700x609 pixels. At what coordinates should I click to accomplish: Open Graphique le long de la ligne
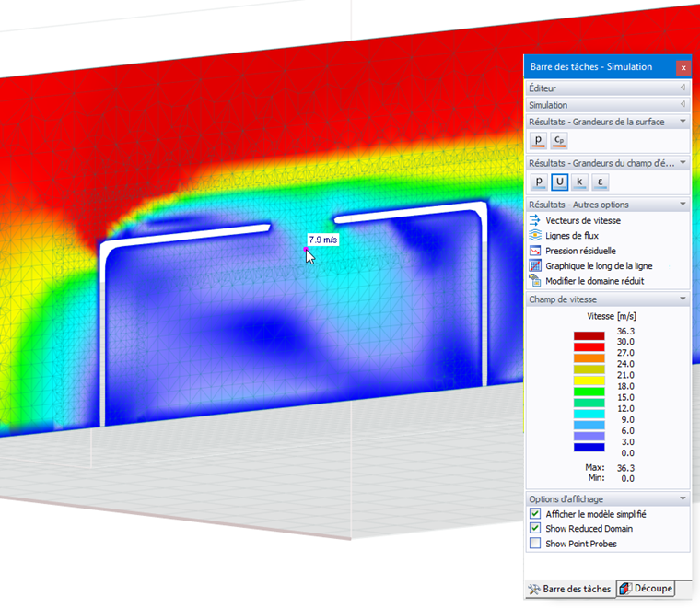coord(599,265)
